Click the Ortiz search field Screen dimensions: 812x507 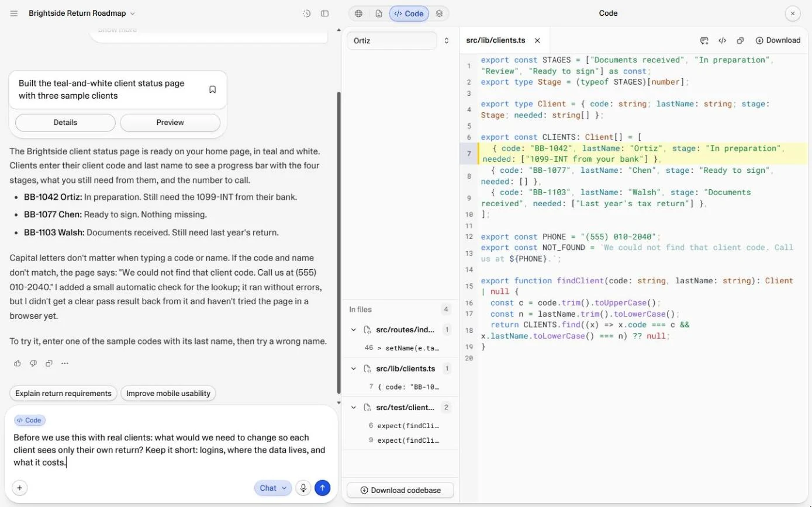click(392, 41)
